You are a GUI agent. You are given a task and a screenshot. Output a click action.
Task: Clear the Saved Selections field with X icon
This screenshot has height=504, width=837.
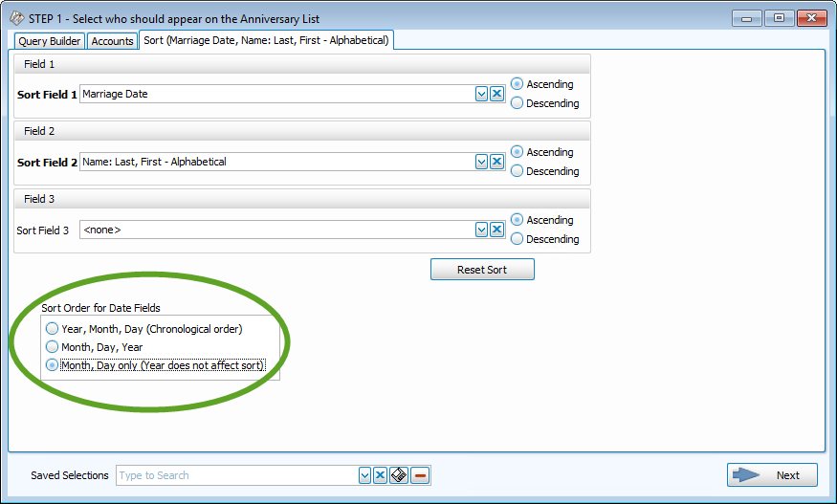[380, 475]
